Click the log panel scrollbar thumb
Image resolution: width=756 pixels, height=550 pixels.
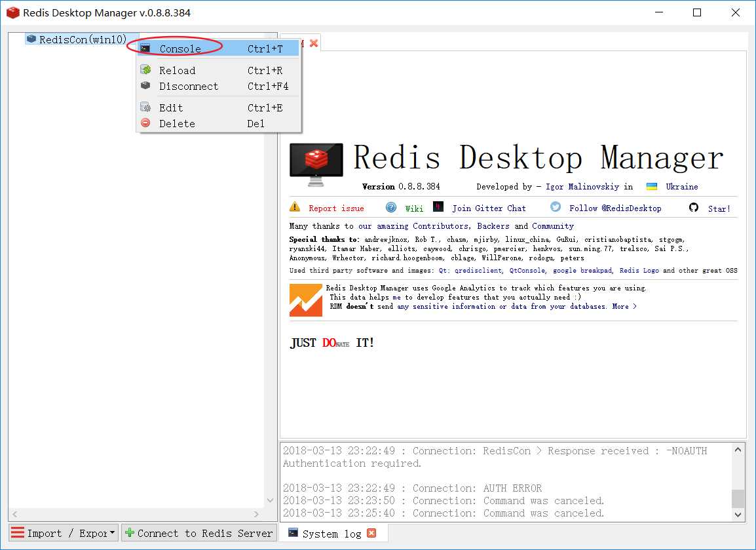tap(738, 498)
